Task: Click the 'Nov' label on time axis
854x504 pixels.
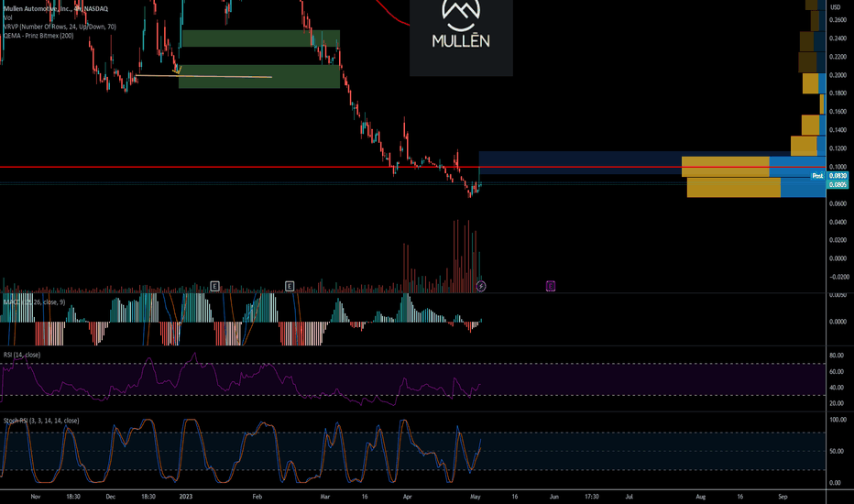Action: coord(36,497)
